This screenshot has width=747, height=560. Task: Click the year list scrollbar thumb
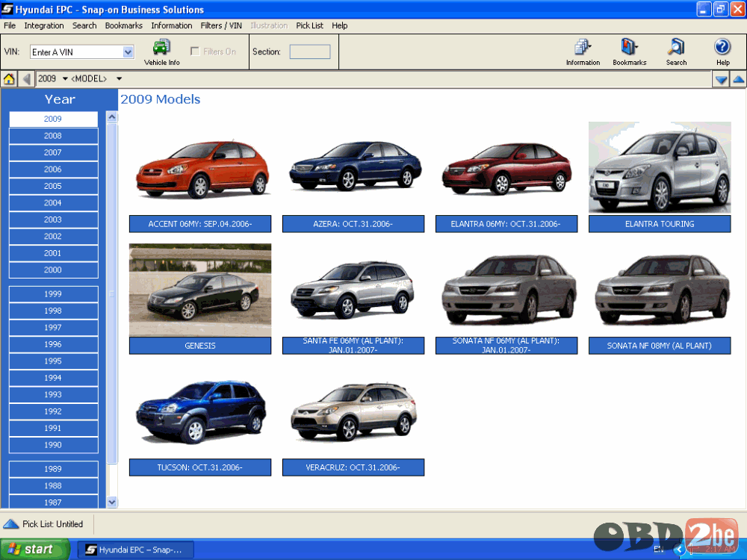112,293
